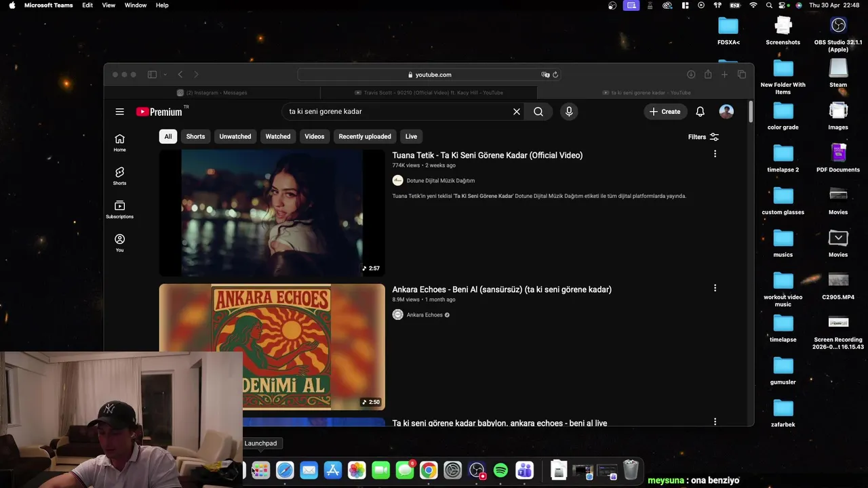Open Google Chrome from the Dock
This screenshot has width=868, height=488.
click(429, 470)
